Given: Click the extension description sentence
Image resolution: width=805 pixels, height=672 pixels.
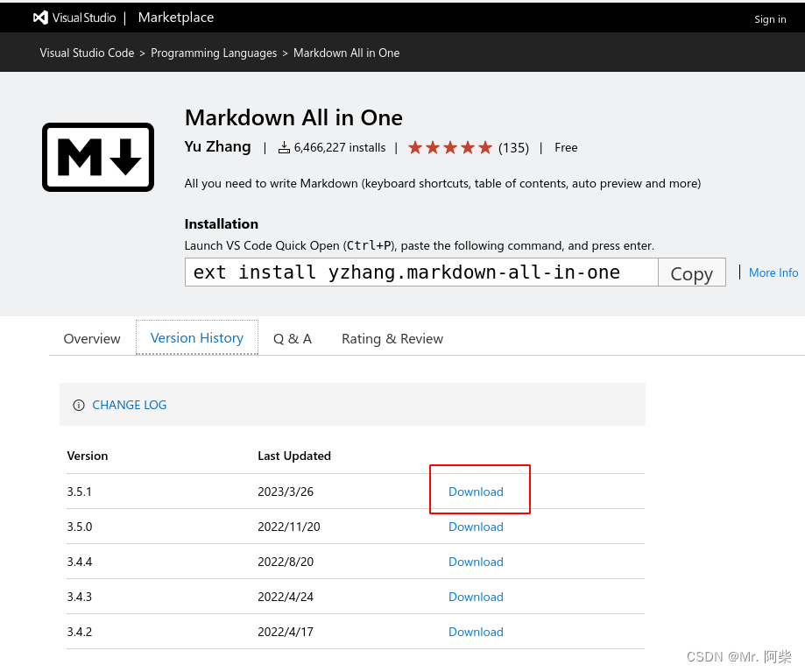Looking at the screenshot, I should tap(442, 183).
